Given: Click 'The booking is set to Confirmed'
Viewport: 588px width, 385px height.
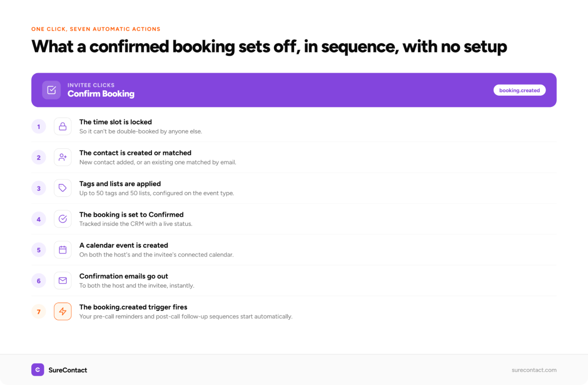Looking at the screenshot, I should click(x=131, y=214).
